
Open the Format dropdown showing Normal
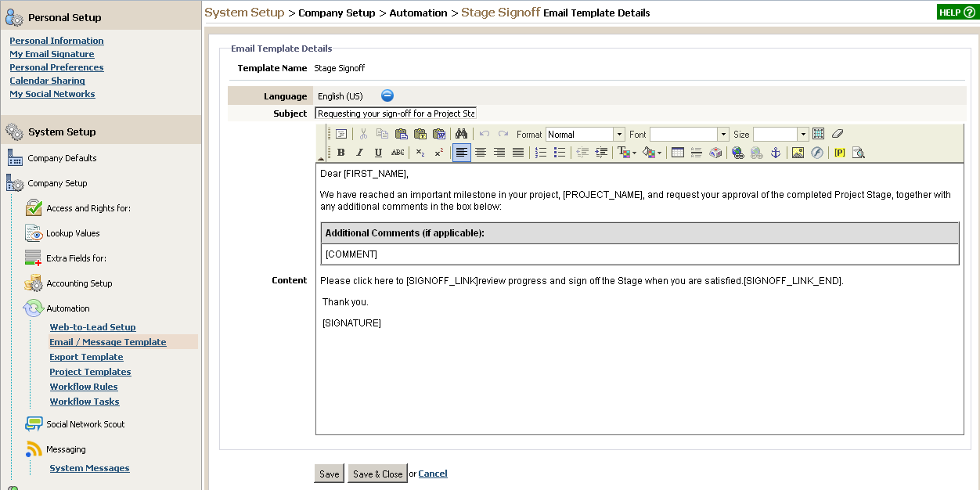(x=585, y=135)
